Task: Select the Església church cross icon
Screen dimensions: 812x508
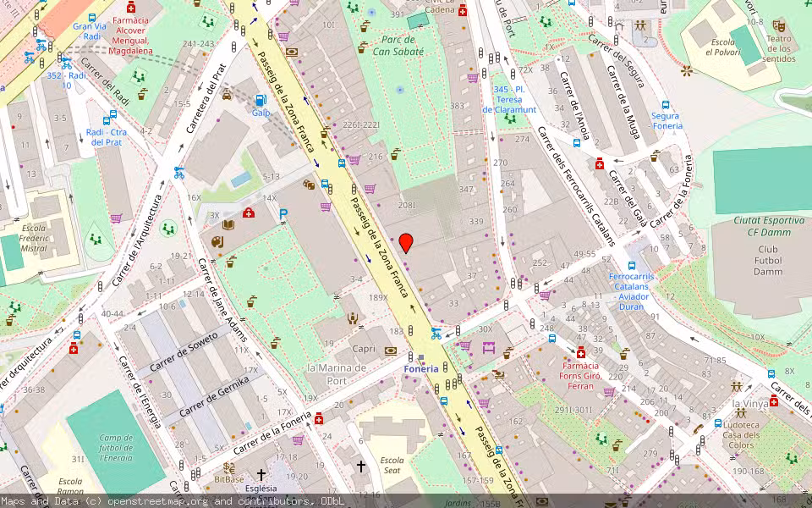Action: (x=261, y=474)
